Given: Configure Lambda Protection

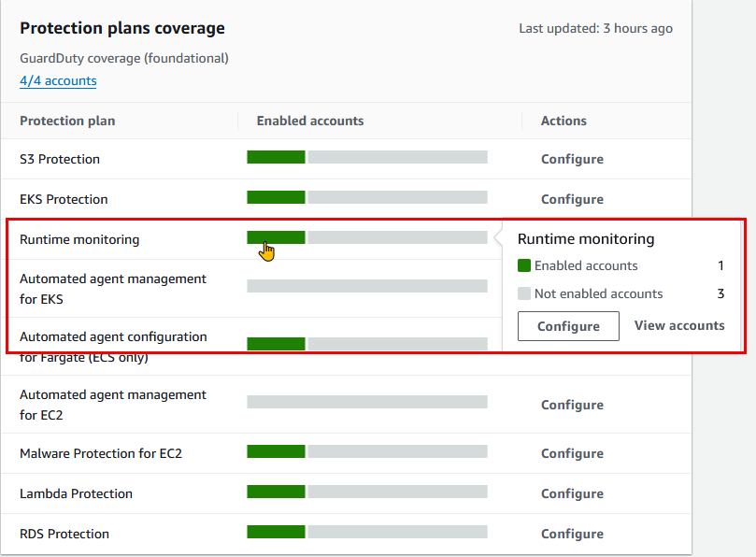Looking at the screenshot, I should [x=572, y=493].
